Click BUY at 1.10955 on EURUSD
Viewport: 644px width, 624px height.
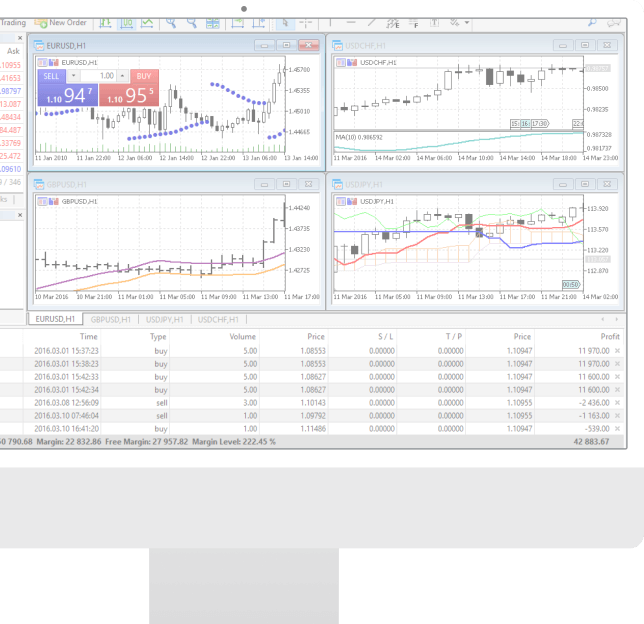coord(129,94)
